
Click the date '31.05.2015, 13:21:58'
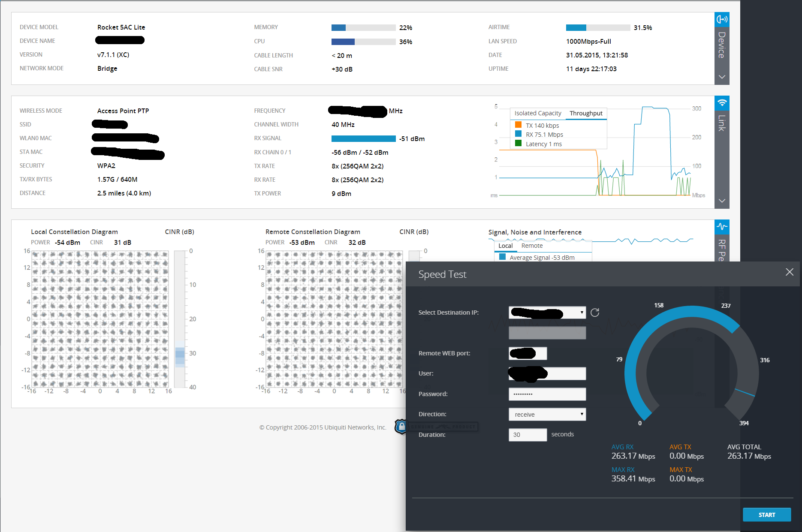point(597,55)
